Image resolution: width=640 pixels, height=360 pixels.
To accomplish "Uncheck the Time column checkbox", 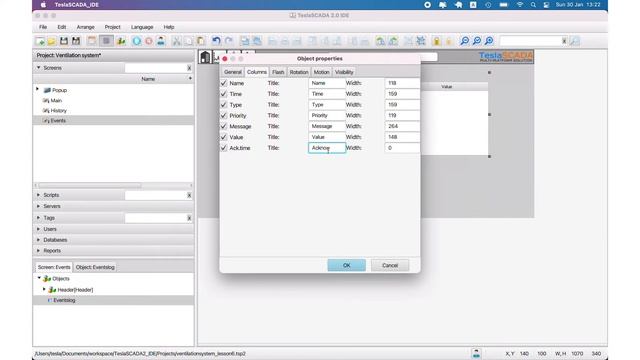I will (224, 94).
